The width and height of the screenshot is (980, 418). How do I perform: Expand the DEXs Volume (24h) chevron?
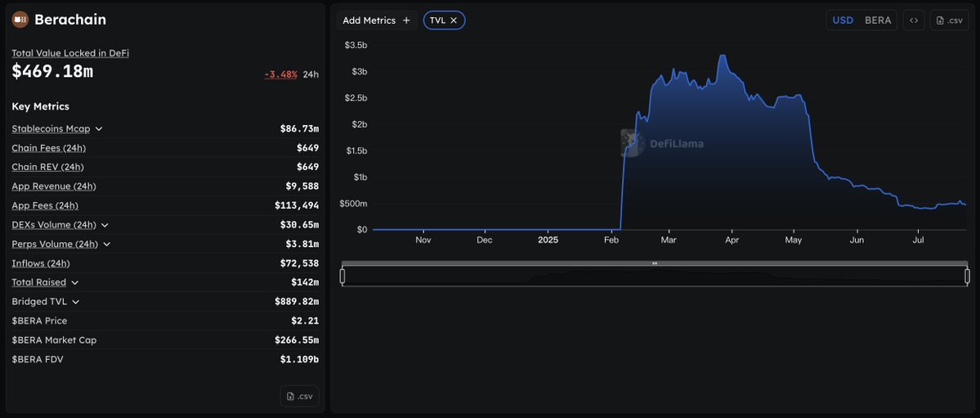point(105,225)
